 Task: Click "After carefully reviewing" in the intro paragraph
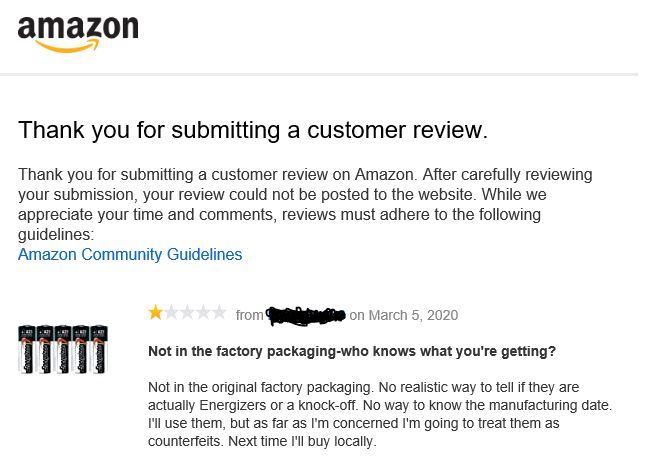[x=507, y=175]
